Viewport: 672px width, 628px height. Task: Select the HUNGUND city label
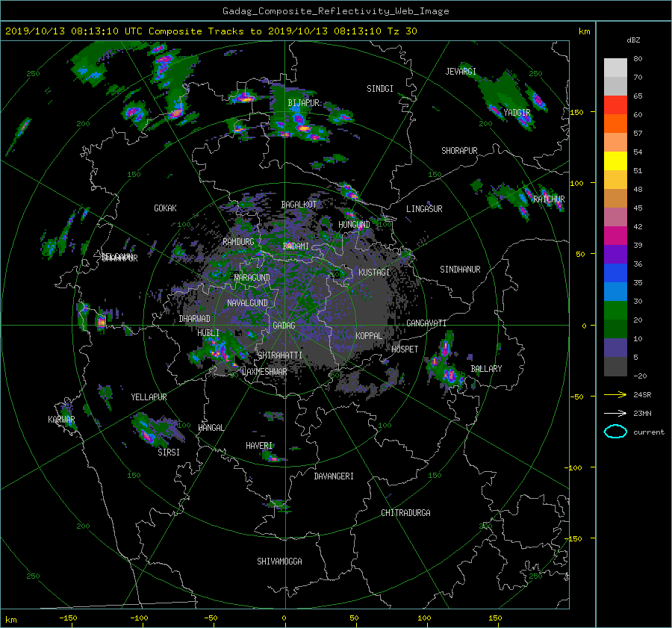[x=354, y=225]
